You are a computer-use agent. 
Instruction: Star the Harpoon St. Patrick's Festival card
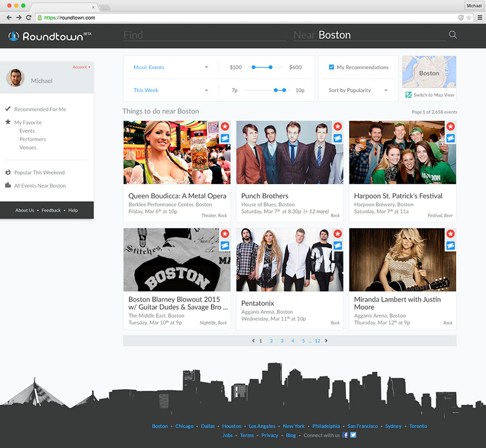point(451,126)
